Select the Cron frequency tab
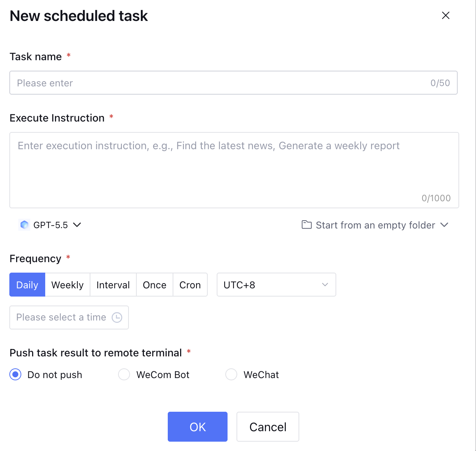This screenshot has height=451, width=476. tap(190, 285)
